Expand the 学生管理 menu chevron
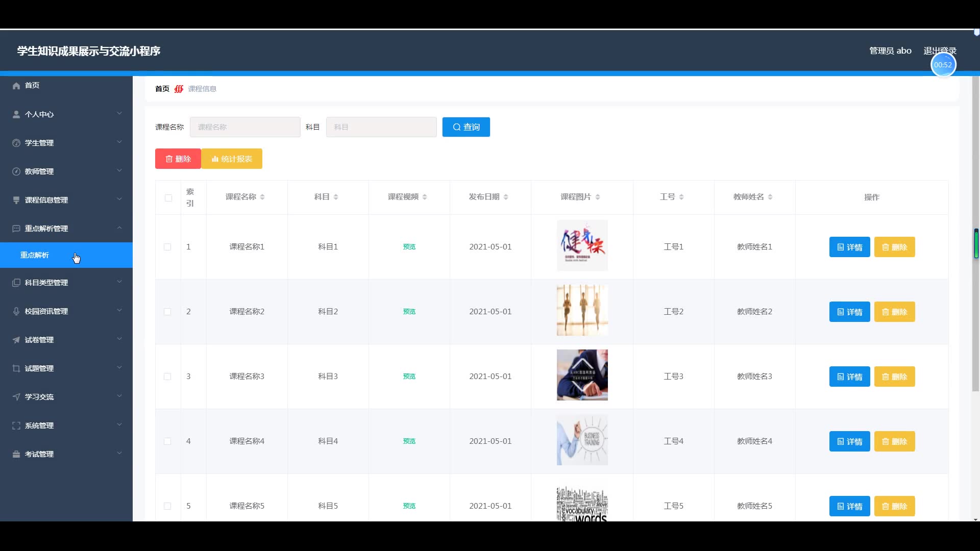This screenshot has width=980, height=551. (119, 142)
